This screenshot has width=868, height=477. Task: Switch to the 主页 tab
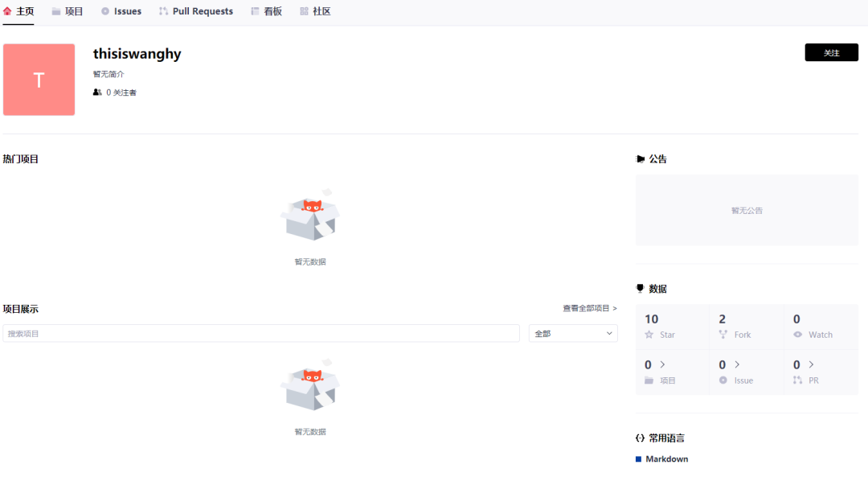(18, 11)
